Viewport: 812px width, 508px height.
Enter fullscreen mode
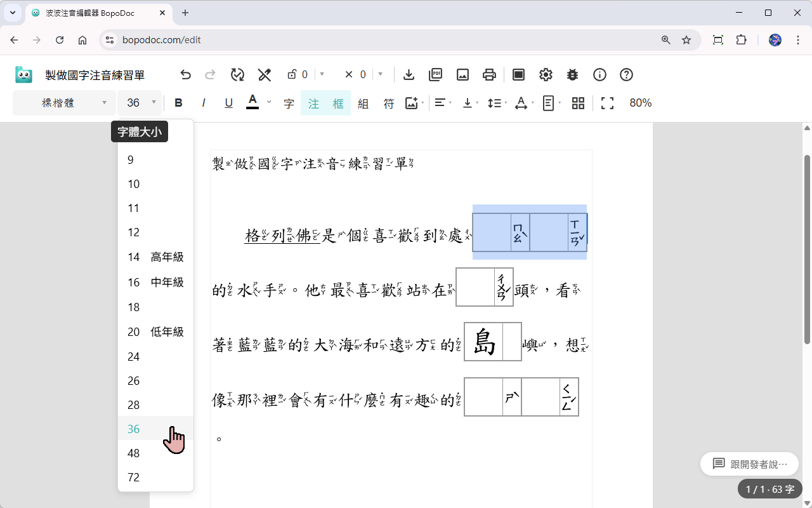click(x=607, y=103)
